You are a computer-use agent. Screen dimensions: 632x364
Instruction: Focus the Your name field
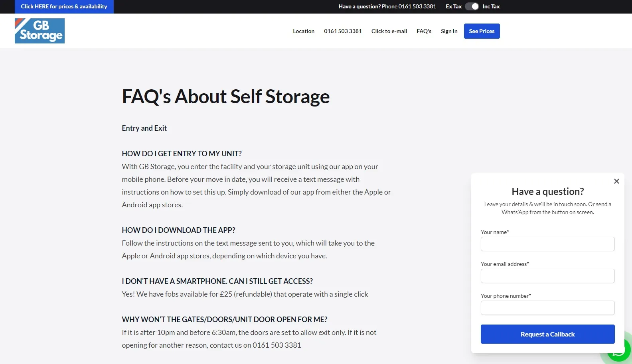click(x=547, y=244)
